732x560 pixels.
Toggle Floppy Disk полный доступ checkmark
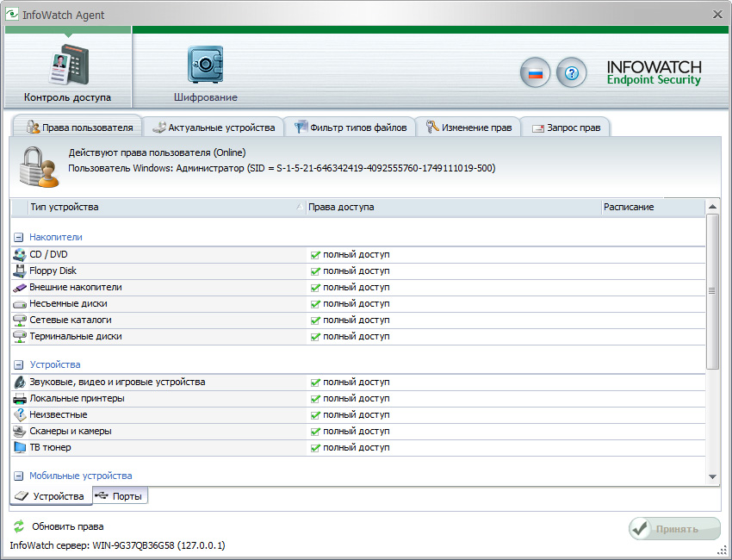click(x=315, y=271)
